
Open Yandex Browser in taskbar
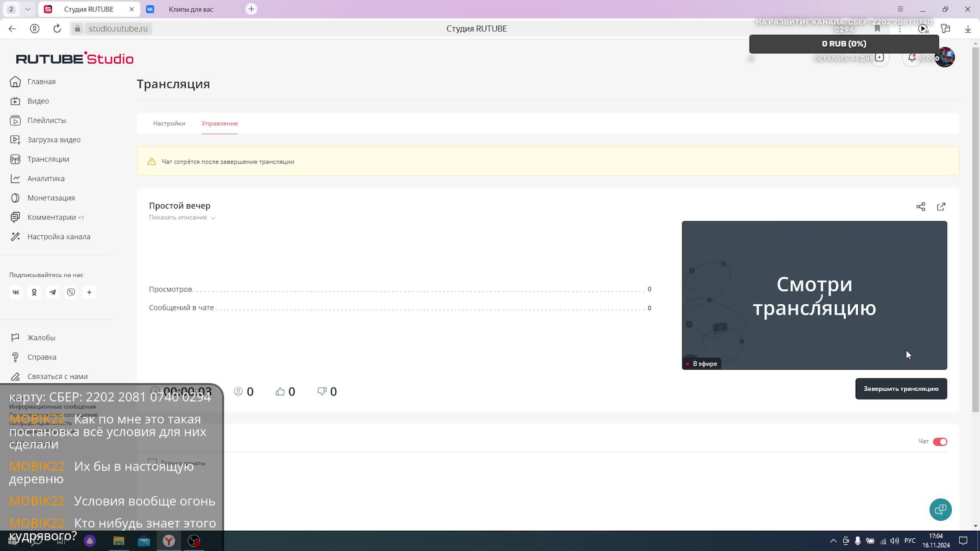169,541
